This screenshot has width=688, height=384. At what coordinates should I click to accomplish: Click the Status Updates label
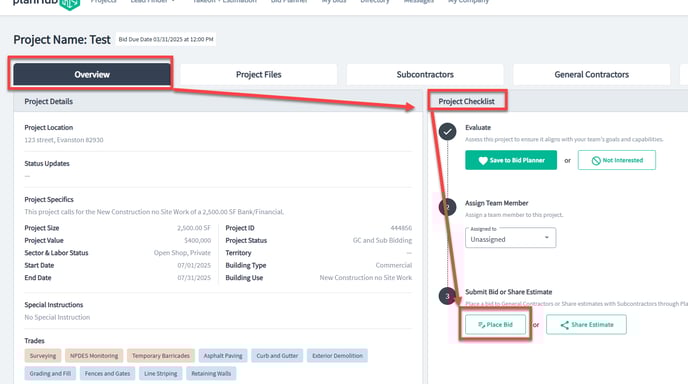point(47,164)
